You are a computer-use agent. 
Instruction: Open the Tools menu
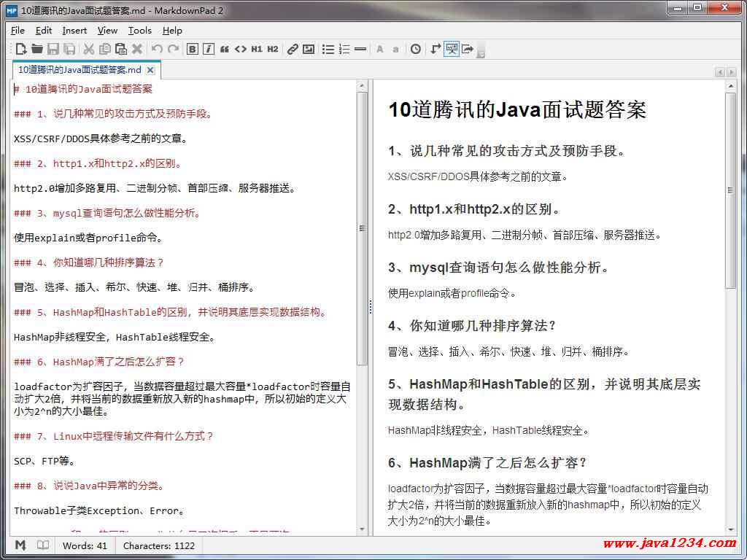coord(139,31)
